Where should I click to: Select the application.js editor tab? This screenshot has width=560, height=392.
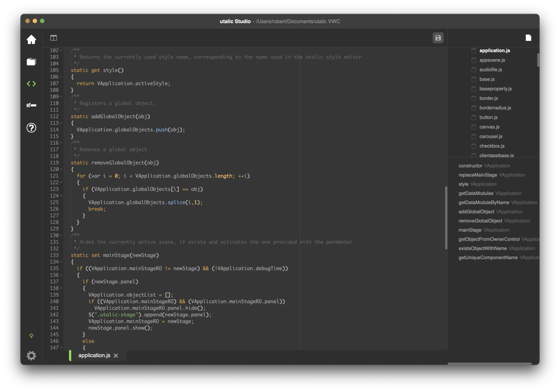[94, 355]
